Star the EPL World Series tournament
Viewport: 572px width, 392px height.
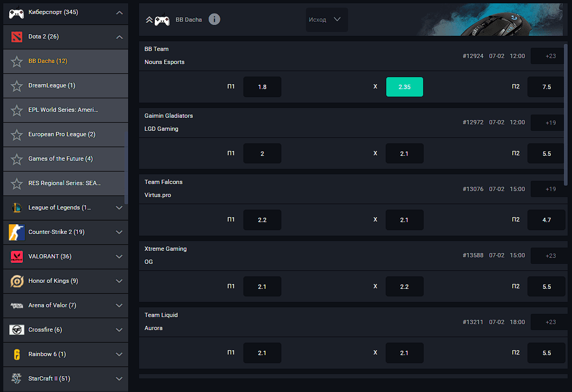click(16, 110)
